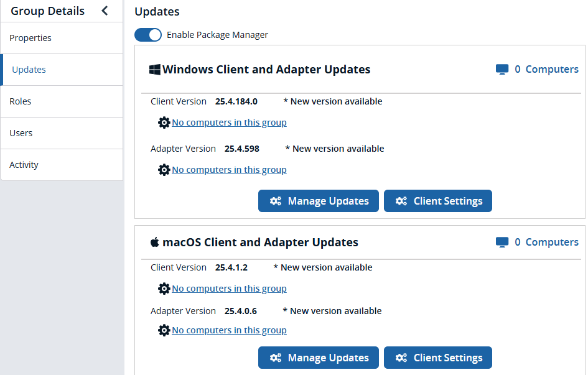Switch to the Properties section
588x375 pixels.
[30, 37]
